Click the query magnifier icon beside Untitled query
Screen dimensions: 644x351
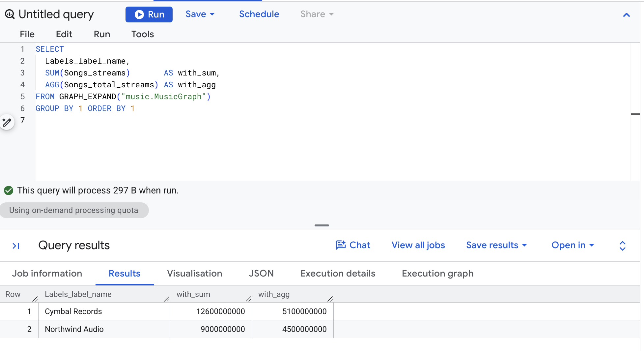click(10, 14)
